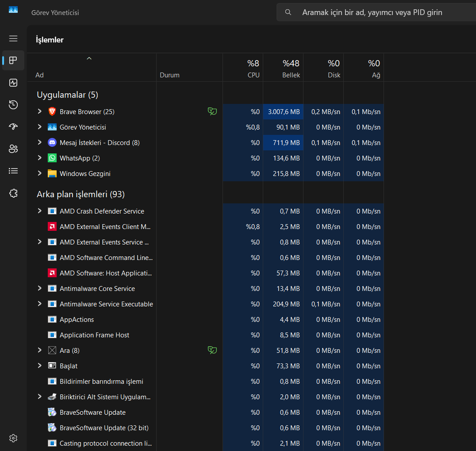Screen dimensions: 476x451
Task: Click Brave Browser efficiency mode leaf icon
Action: [x=212, y=111]
